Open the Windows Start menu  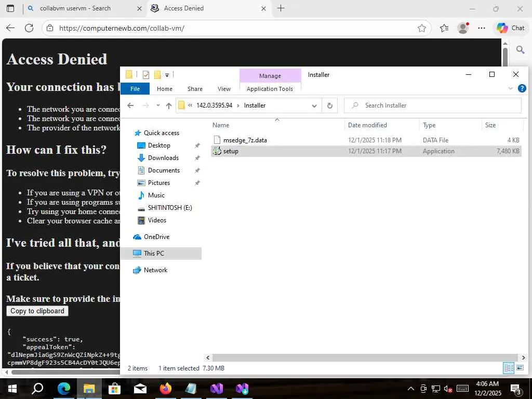(12, 389)
